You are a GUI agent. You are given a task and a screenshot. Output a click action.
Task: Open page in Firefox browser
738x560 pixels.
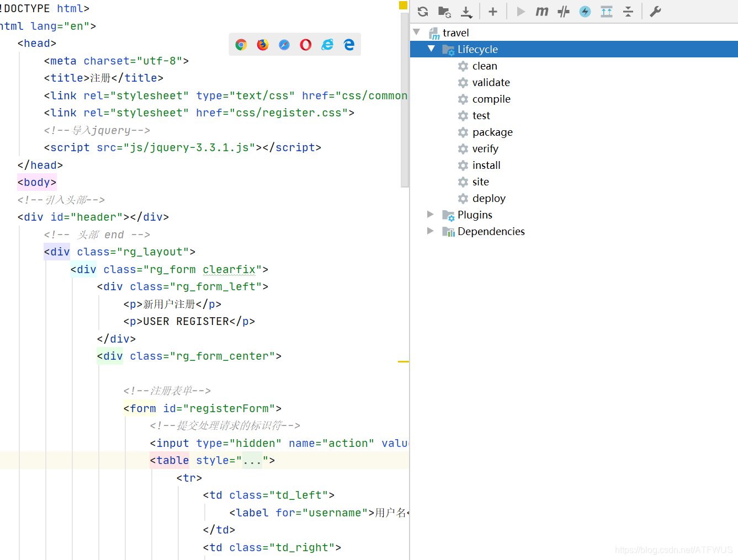(263, 45)
